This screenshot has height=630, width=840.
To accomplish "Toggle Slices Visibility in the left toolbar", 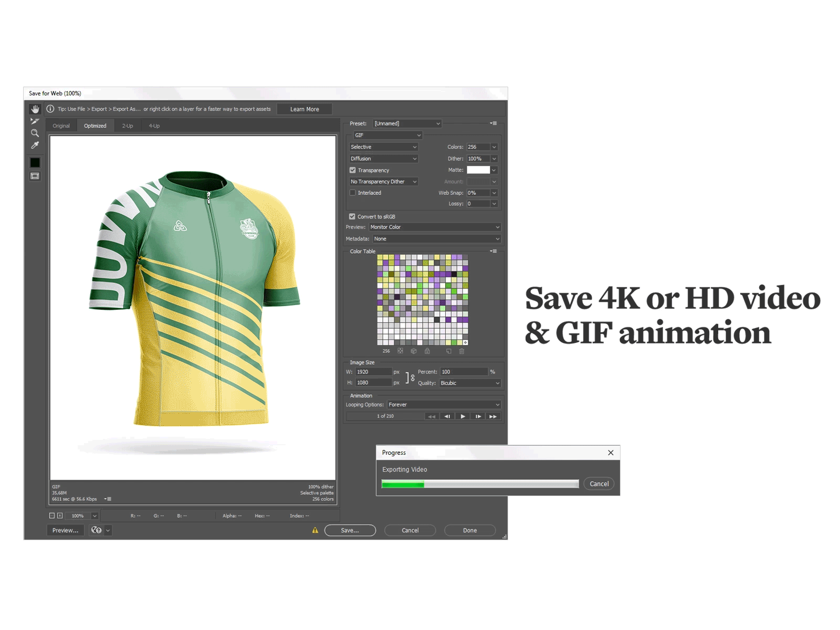I will 35,176.
